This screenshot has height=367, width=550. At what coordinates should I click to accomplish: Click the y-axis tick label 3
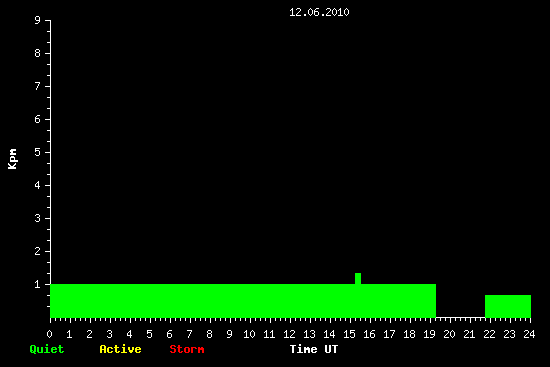point(38,218)
